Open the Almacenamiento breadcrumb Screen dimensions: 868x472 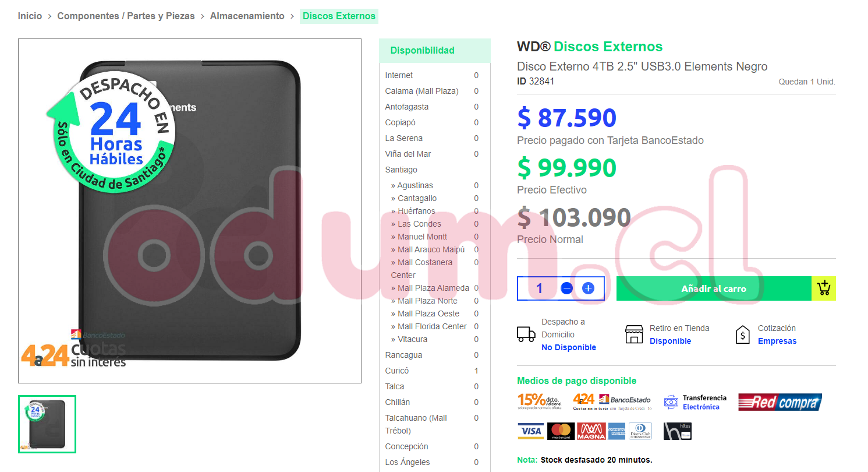pyautogui.click(x=247, y=16)
